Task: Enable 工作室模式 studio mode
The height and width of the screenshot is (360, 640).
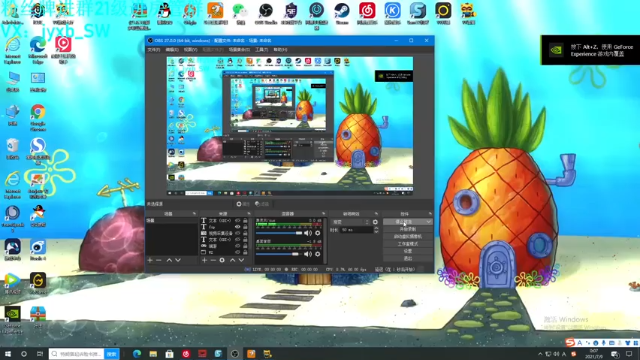Action: coord(408,244)
